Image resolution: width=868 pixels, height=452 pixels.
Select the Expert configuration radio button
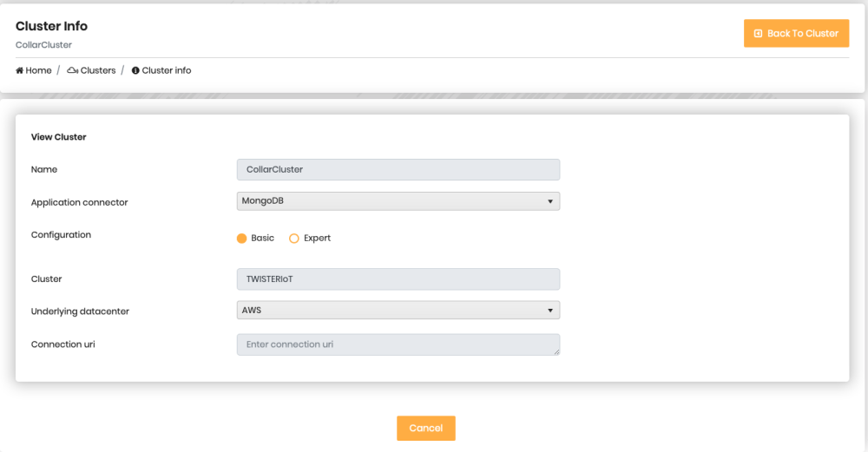294,239
